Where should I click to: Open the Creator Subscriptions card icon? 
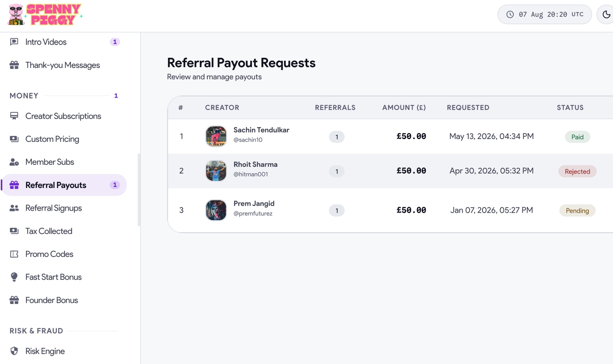[x=14, y=116]
